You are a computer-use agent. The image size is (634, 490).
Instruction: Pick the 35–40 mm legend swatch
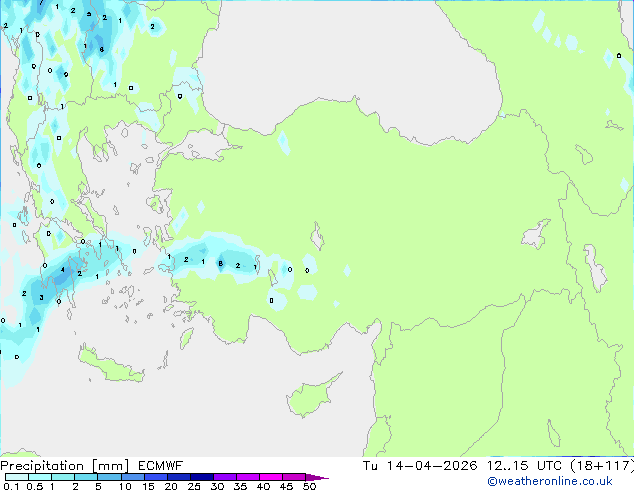[x=247, y=477]
